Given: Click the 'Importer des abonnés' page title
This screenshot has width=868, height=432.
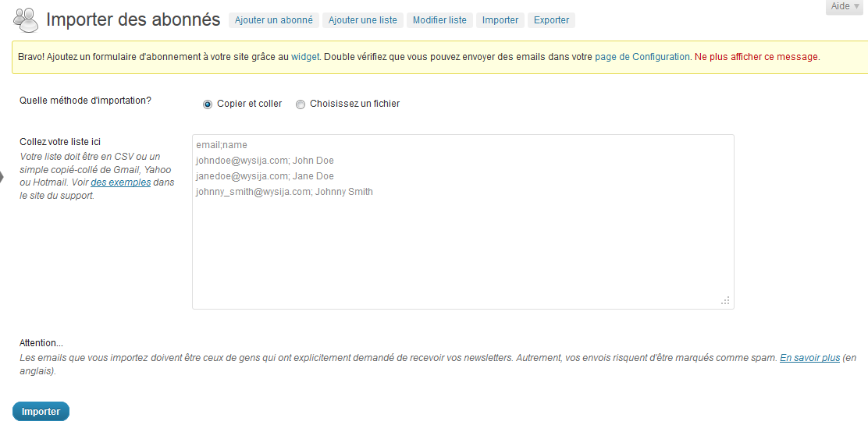Looking at the screenshot, I should [x=133, y=19].
